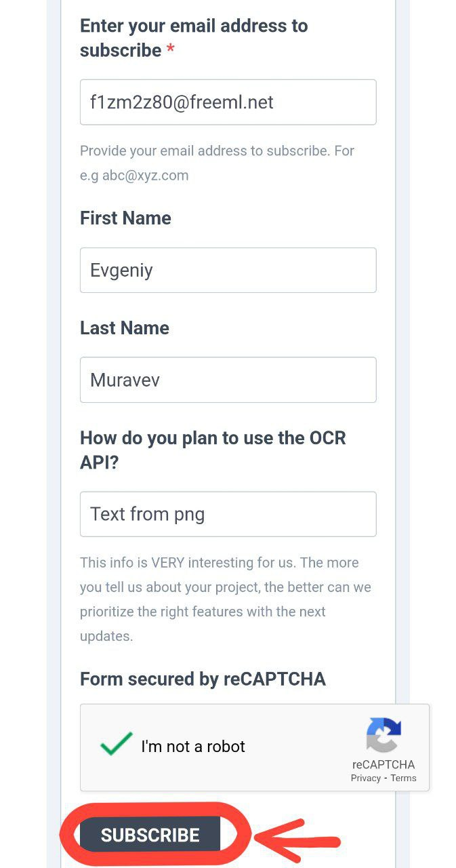This screenshot has height=868, width=456.
Task: Click the "I'm not a robot" label
Action: coord(193,747)
